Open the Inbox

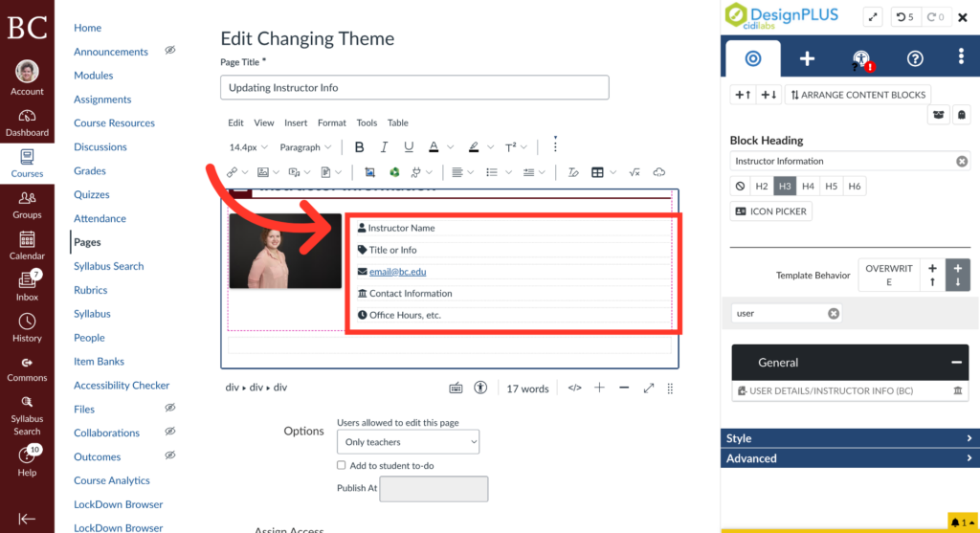pyautogui.click(x=27, y=287)
